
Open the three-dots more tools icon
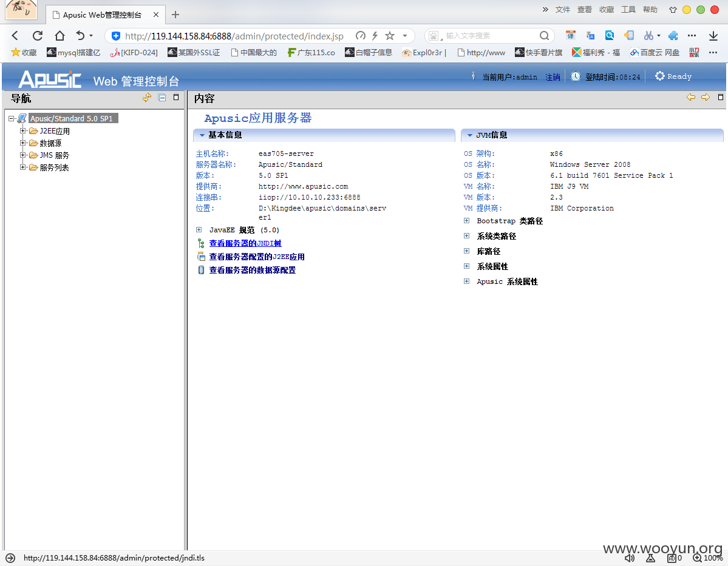(x=692, y=36)
